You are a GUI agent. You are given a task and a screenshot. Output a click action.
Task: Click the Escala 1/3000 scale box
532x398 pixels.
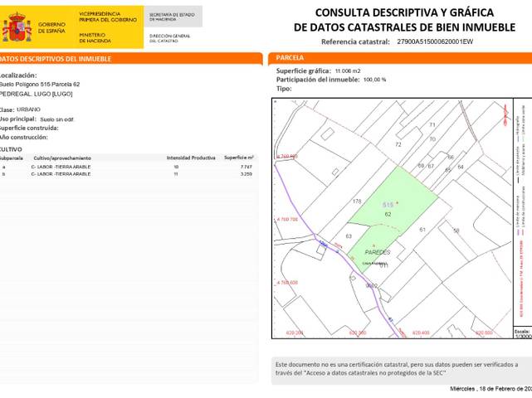click(523, 333)
